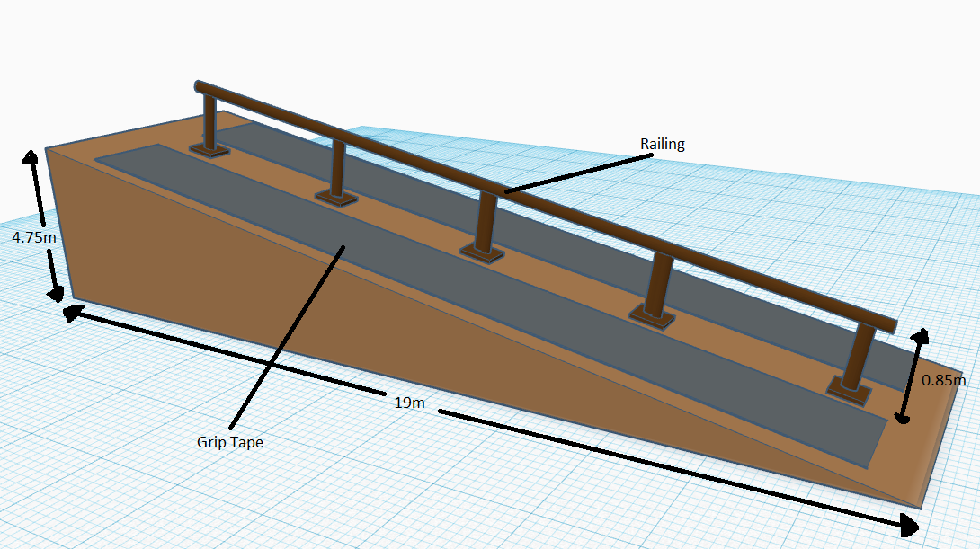This screenshot has width=980, height=549.
Task: Click the "Railing" text label
Action: (662, 145)
